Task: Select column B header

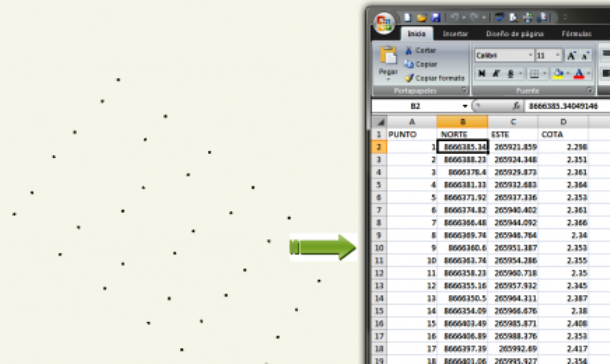Action: pos(463,122)
